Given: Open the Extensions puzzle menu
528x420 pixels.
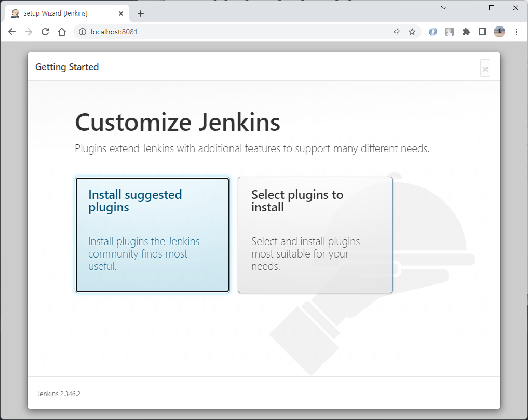Looking at the screenshot, I should pyautogui.click(x=466, y=32).
